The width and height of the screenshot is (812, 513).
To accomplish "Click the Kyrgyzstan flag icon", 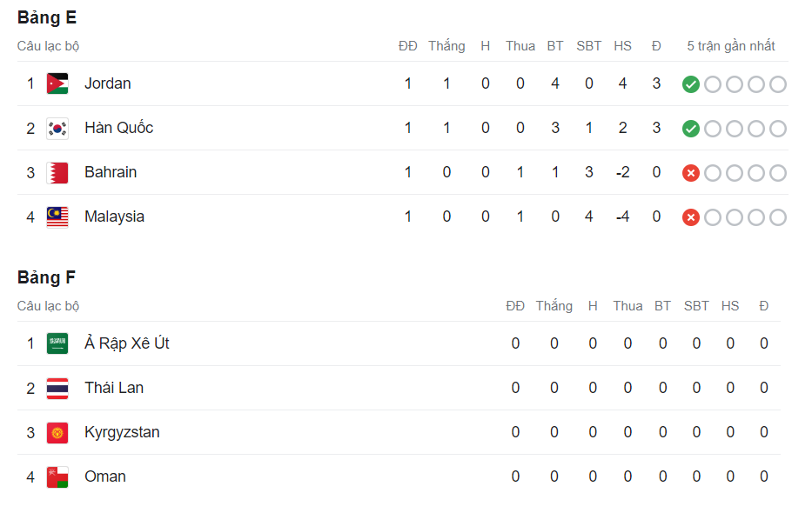I will pos(57,432).
